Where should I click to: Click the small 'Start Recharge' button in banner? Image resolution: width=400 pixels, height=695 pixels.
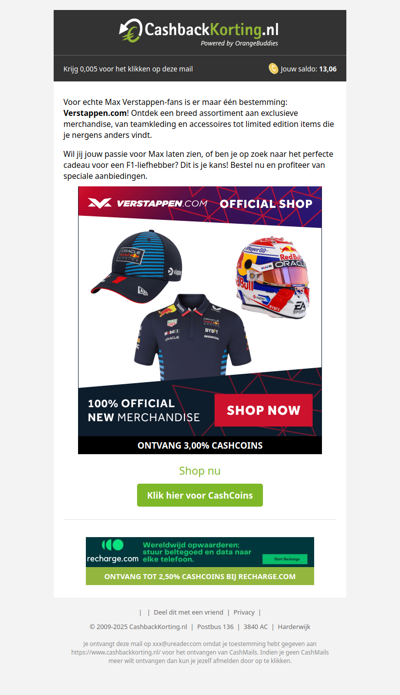click(287, 559)
